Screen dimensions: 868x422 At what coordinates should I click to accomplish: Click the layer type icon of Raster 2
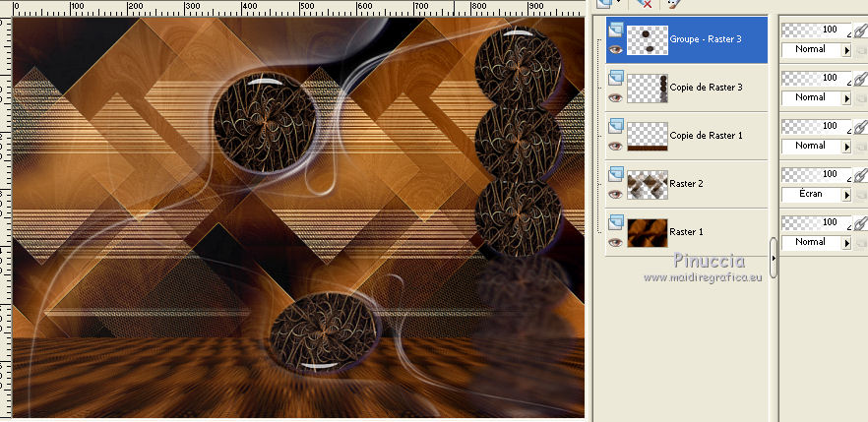pyautogui.click(x=616, y=174)
